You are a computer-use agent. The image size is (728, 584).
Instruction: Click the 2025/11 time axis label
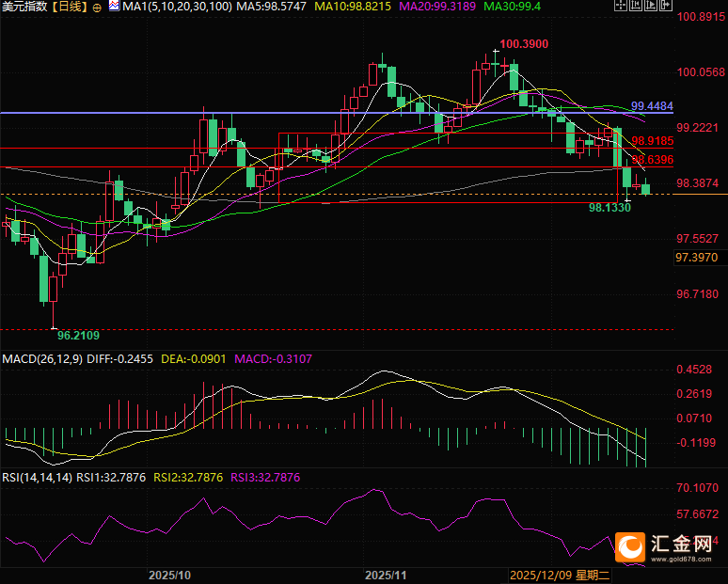tap(386, 574)
